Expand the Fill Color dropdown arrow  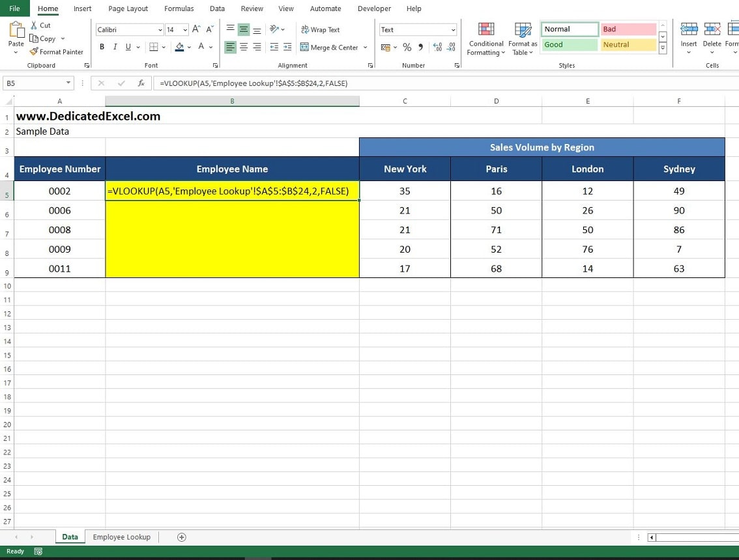point(188,47)
